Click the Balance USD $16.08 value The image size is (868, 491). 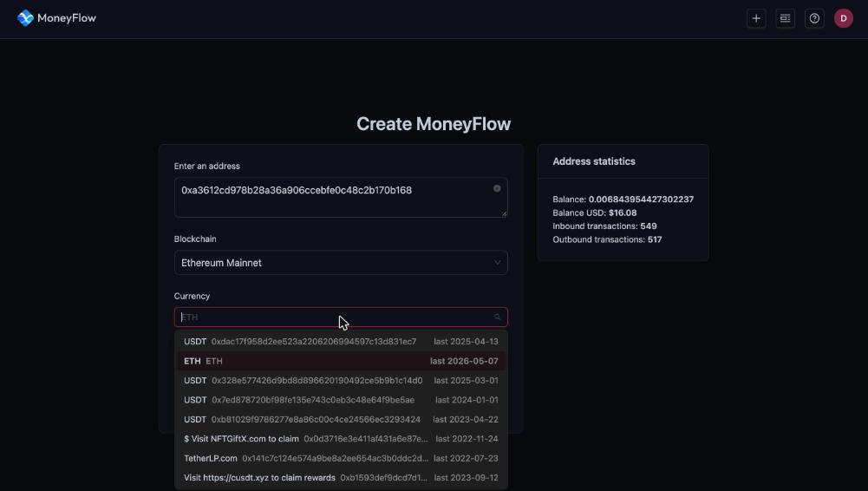click(623, 213)
